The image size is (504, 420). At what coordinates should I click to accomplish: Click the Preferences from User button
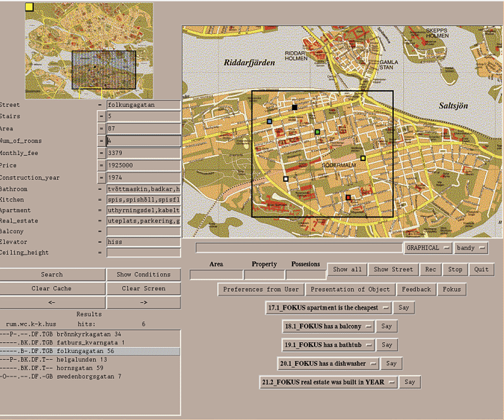click(x=261, y=289)
